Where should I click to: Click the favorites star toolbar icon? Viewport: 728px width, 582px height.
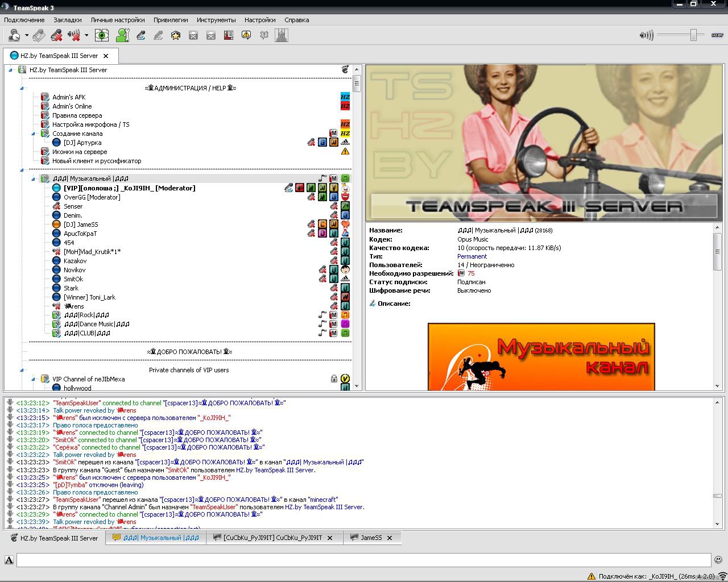(x=176, y=35)
